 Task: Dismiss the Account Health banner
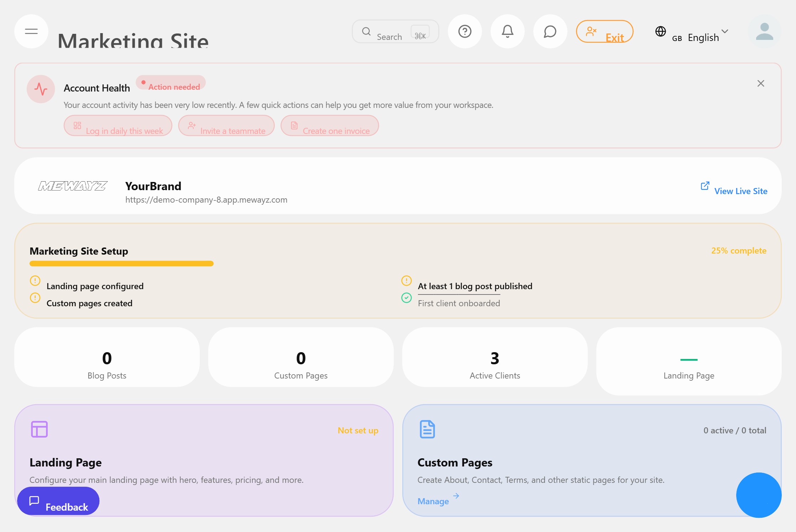click(x=760, y=83)
